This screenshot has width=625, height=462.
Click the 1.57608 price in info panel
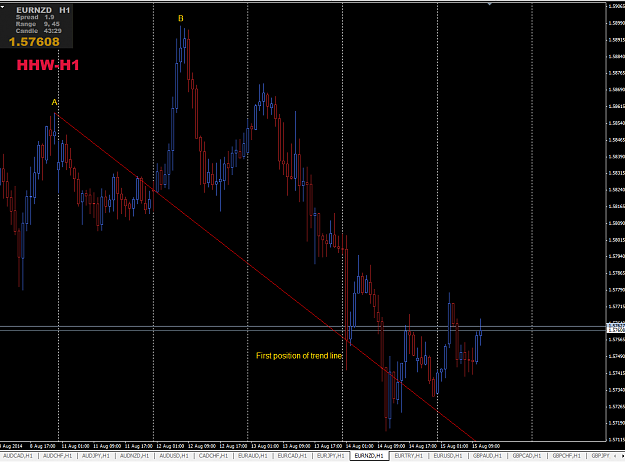[x=34, y=42]
